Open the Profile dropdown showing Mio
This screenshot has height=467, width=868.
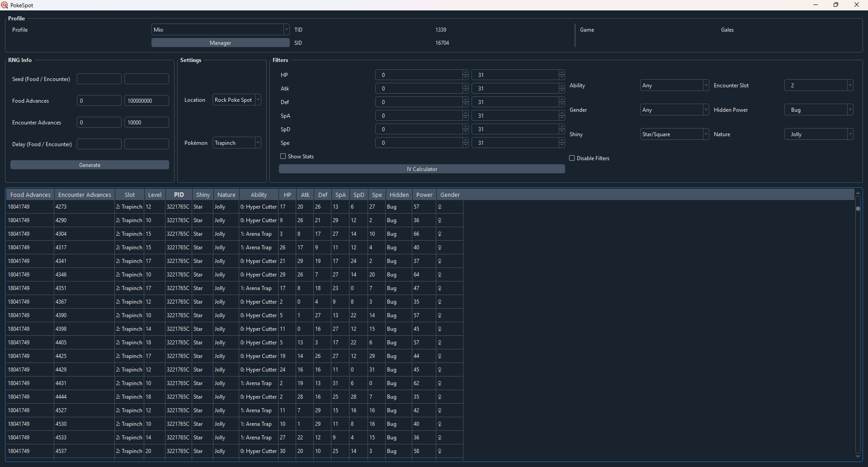[220, 29]
